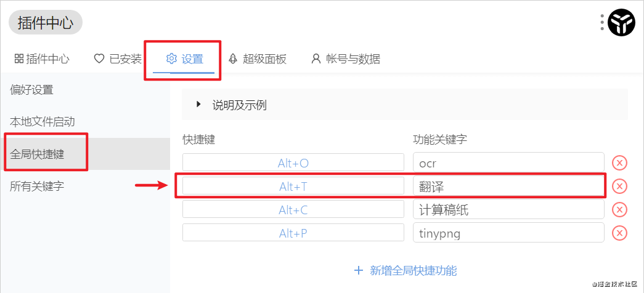Open 偏好设置 in the sidebar
The image size is (644, 293).
tap(32, 90)
